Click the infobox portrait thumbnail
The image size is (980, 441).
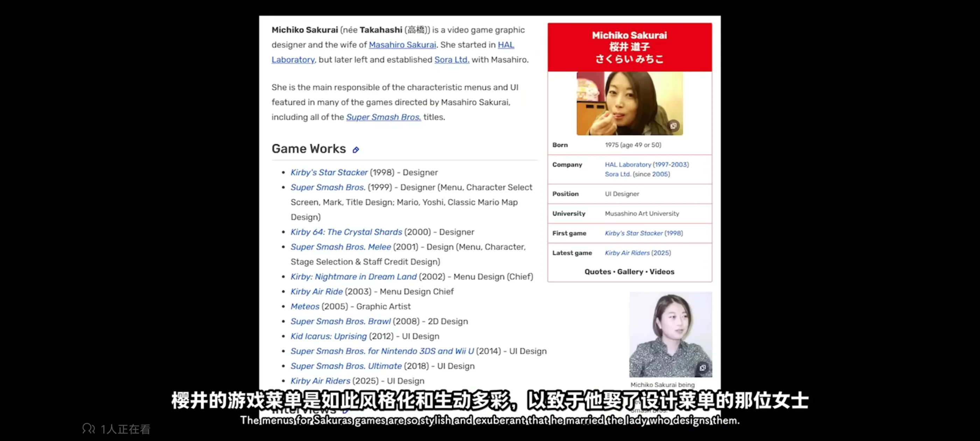point(629,104)
